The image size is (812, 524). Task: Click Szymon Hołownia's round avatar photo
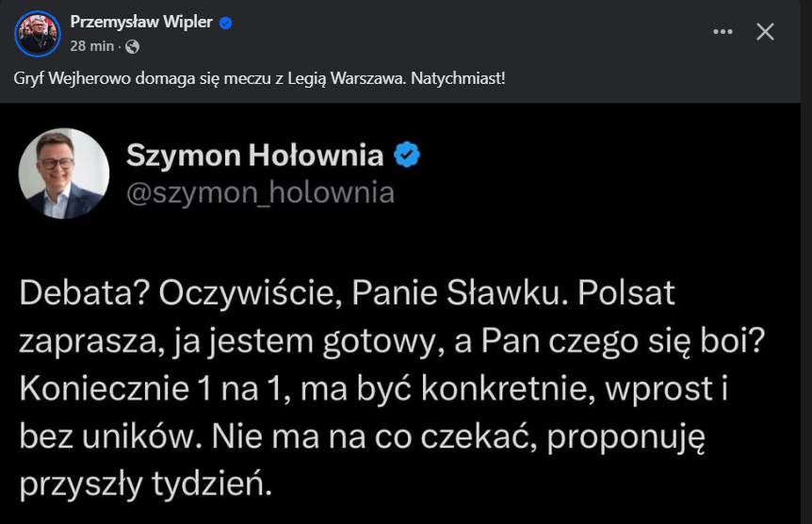pos(64,173)
